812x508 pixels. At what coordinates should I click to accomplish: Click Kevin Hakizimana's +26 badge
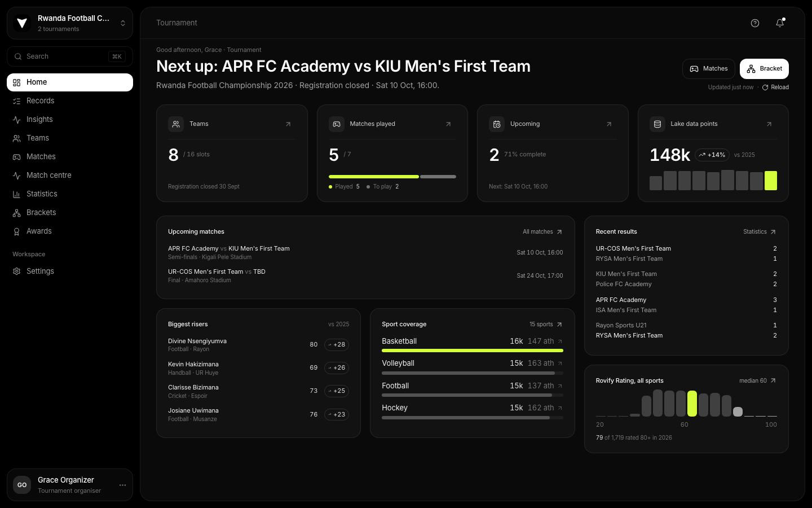[x=337, y=368]
